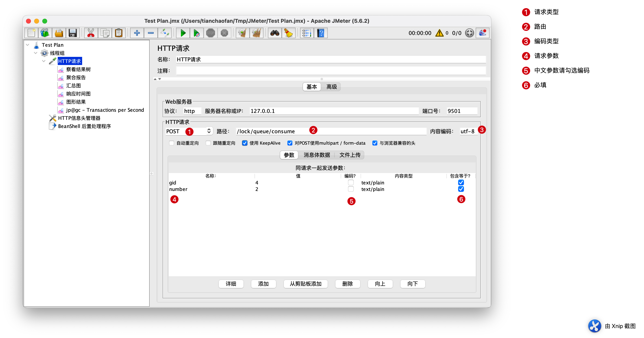Collapse the HTTP请求 tree node
The image size is (644, 338).
[x=44, y=61]
